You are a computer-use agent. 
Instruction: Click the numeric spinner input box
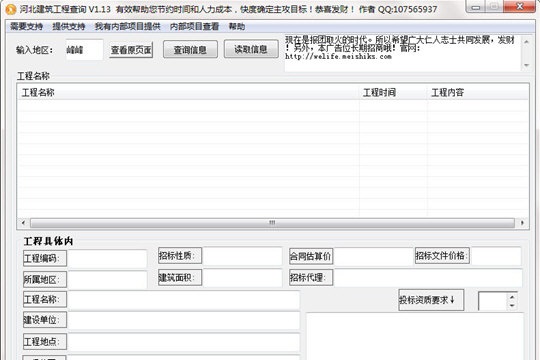pos(493,301)
